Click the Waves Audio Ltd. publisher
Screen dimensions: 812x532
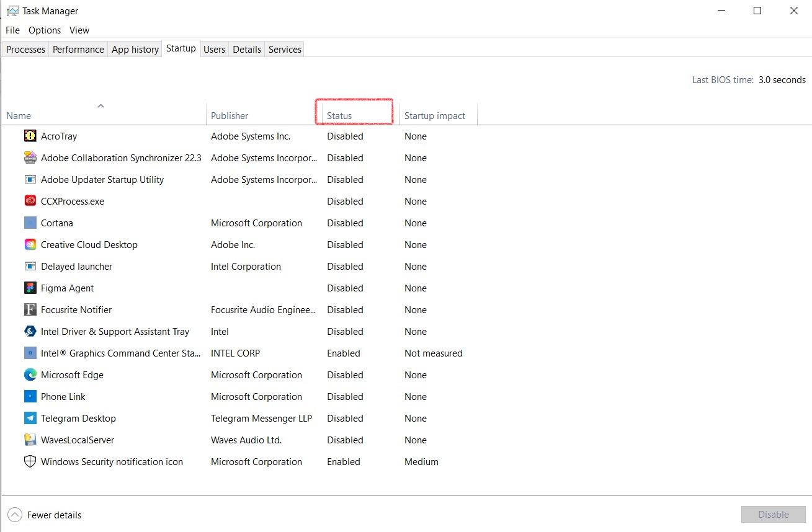(x=246, y=440)
